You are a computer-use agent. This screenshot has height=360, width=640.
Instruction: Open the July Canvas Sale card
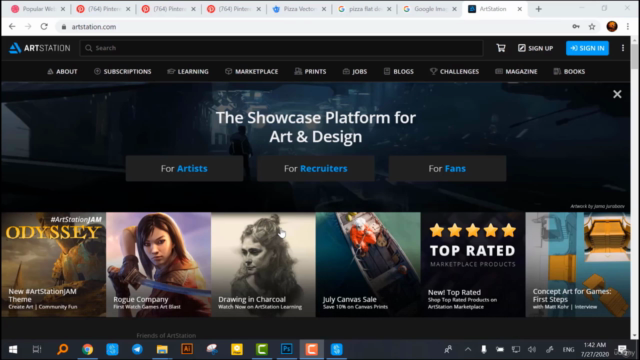tap(368, 264)
